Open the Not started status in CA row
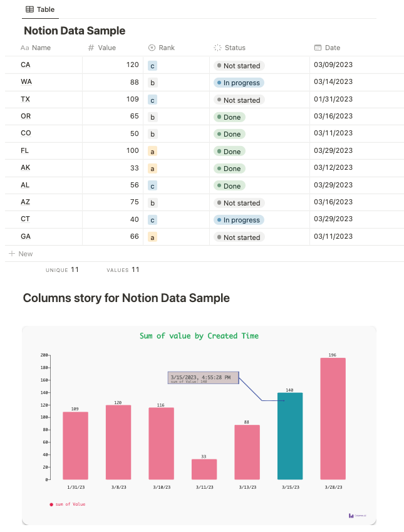The height and width of the screenshot is (532, 404). click(239, 66)
